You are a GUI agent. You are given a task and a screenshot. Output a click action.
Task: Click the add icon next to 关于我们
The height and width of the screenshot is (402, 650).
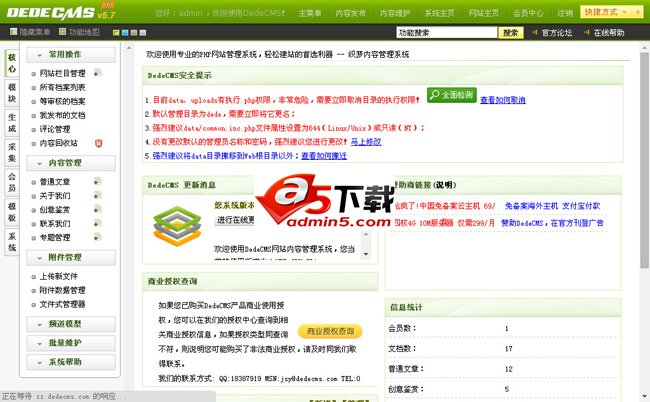(x=97, y=196)
